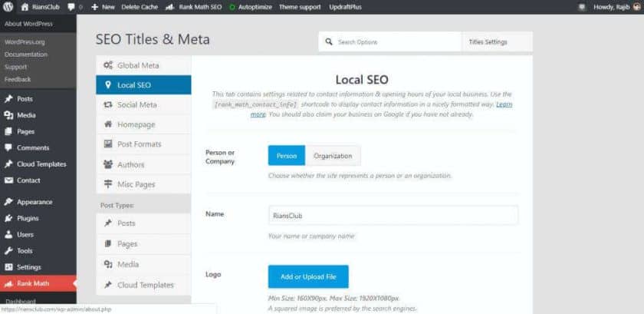
Task: Click the Users person icon
Action: 8,235
